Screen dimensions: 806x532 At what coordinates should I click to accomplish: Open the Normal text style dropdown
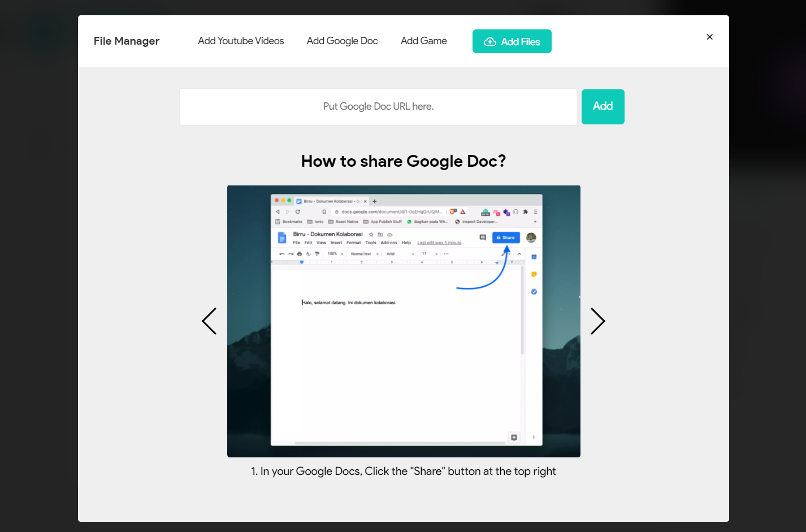(365, 254)
